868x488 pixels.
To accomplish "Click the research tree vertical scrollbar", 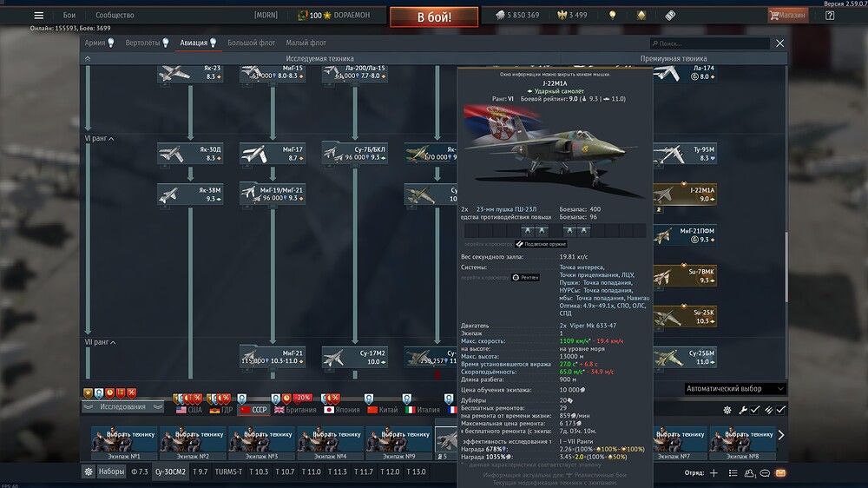I will coord(786,266).
